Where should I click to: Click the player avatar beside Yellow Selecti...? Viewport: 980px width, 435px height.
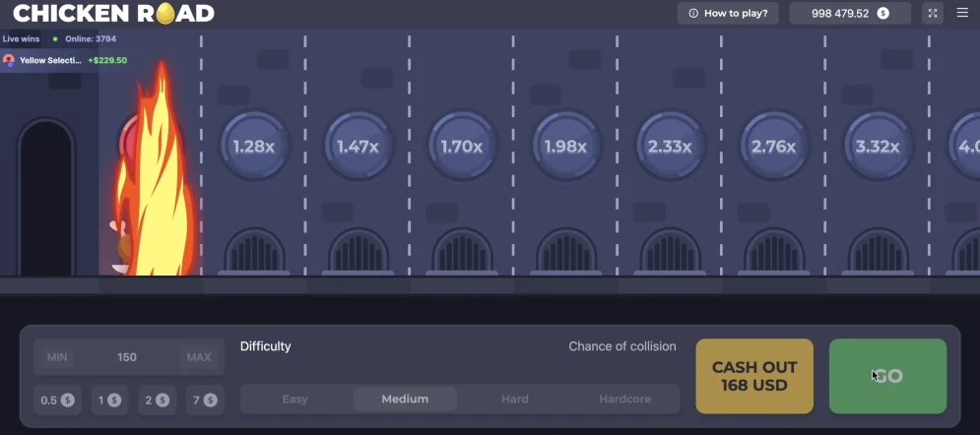(9, 61)
